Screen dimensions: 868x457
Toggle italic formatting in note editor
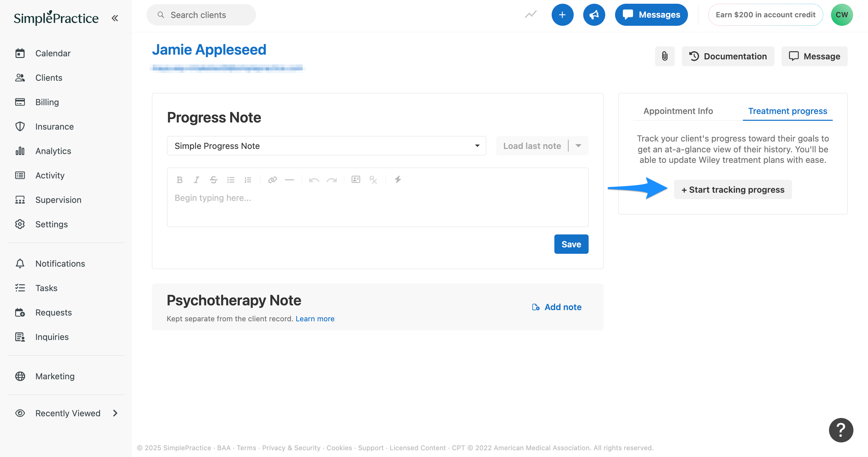coord(197,180)
